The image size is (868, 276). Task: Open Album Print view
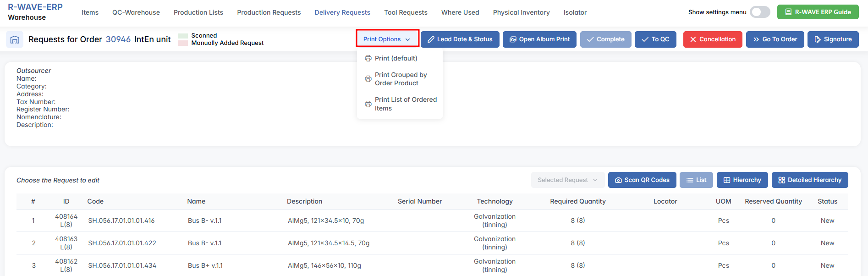[x=539, y=39]
